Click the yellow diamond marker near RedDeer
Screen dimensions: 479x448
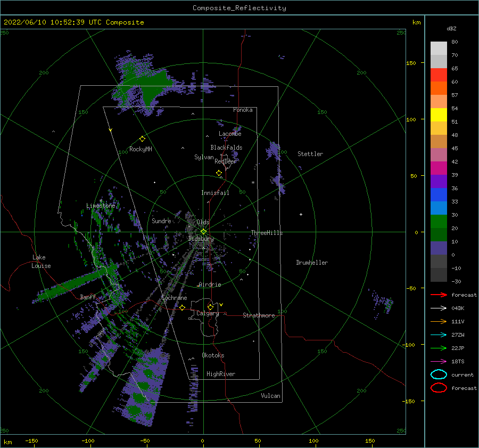219,173
